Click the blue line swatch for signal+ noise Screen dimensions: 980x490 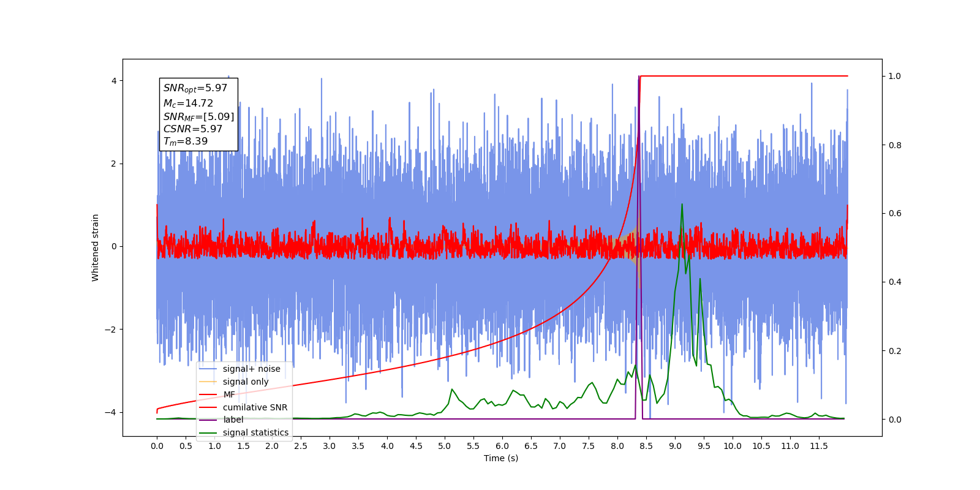click(208, 369)
